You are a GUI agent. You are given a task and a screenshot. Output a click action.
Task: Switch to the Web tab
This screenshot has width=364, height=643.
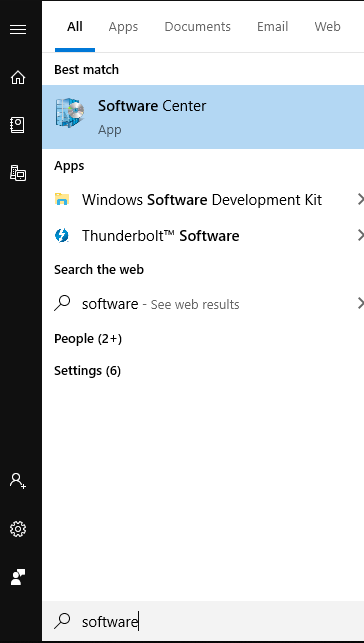pos(328,27)
